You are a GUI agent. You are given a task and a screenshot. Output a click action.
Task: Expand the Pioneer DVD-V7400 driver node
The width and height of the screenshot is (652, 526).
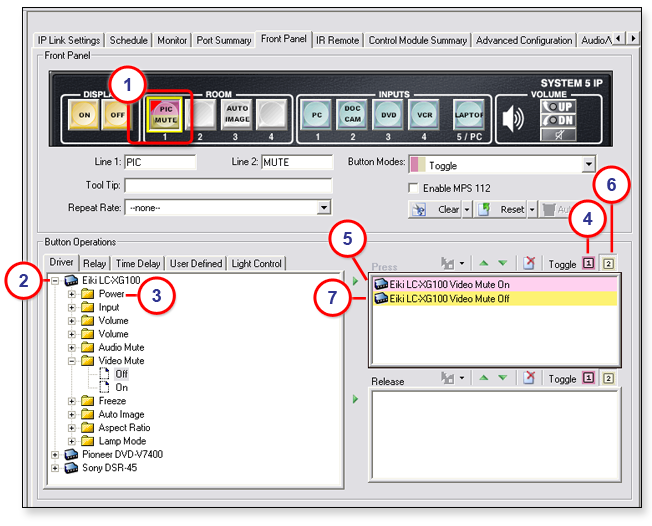55,454
